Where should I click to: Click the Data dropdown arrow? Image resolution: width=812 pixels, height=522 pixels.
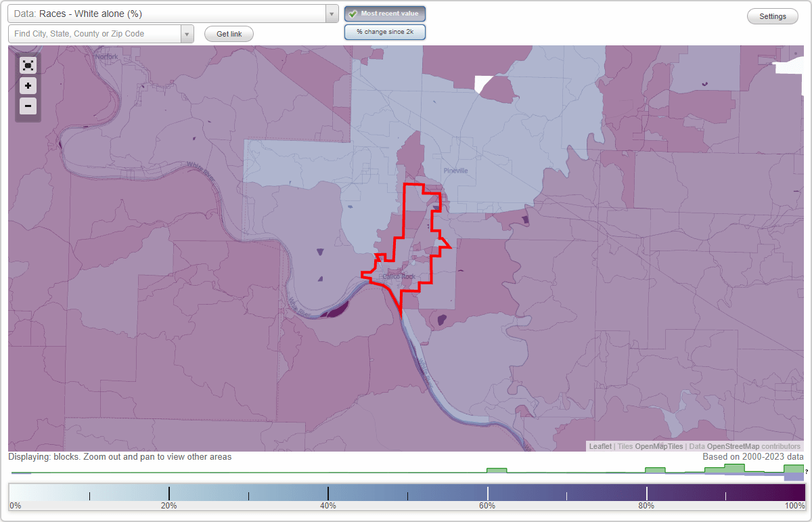[330, 14]
